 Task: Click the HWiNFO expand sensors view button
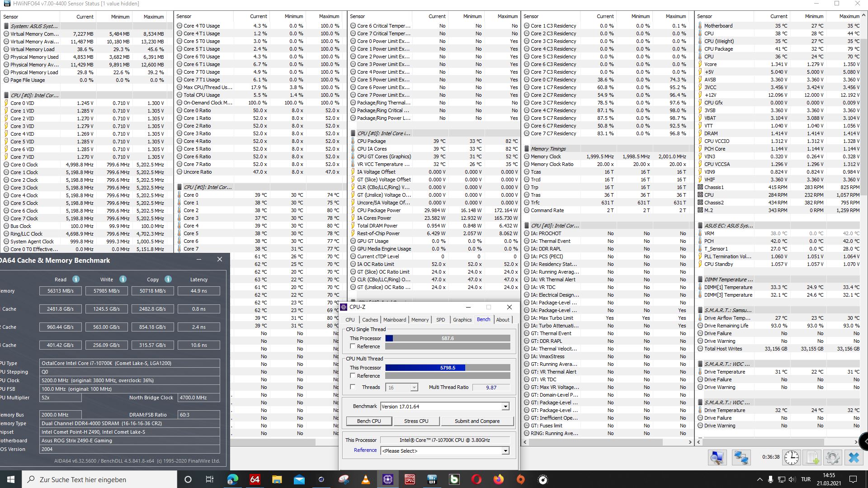click(x=717, y=458)
